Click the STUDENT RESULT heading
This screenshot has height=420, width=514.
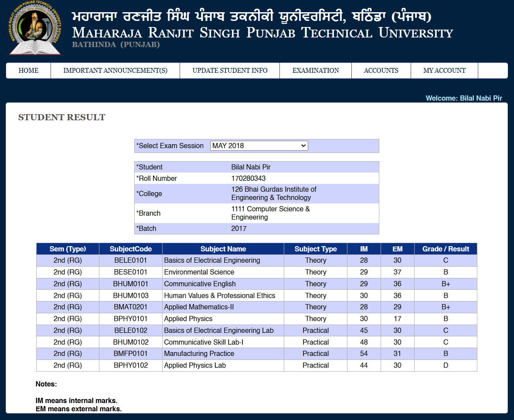pyautogui.click(x=61, y=118)
